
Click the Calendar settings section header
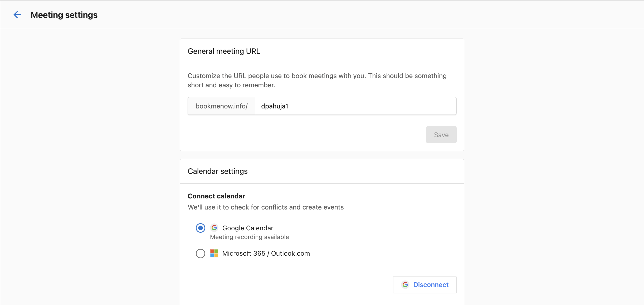(217, 171)
